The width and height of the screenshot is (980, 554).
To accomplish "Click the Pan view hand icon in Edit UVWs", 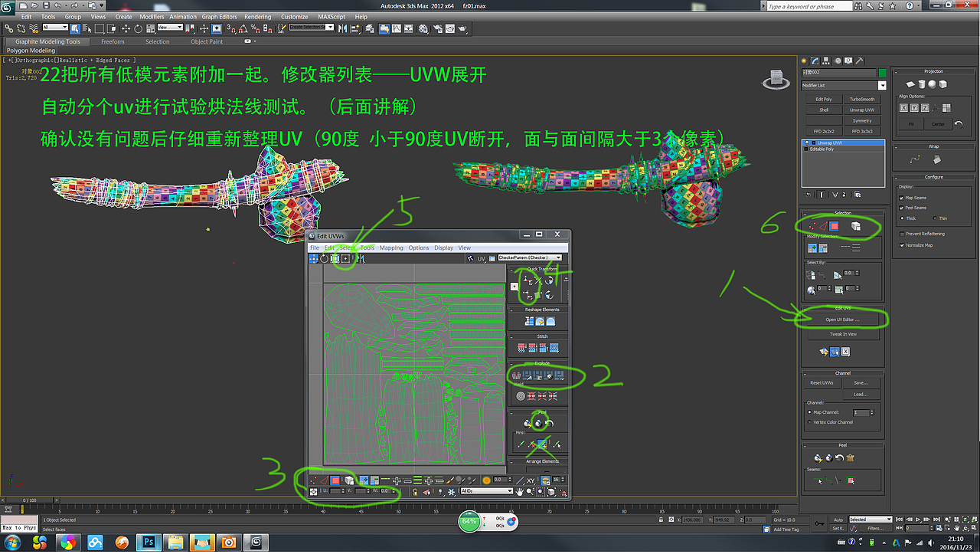I will pyautogui.click(x=520, y=491).
